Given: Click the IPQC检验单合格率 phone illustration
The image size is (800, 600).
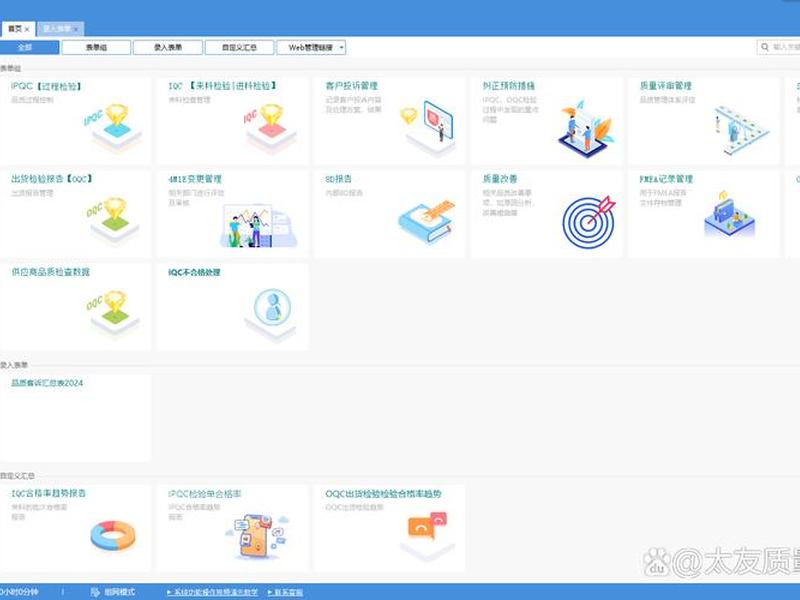Looking at the screenshot, I should (258, 536).
